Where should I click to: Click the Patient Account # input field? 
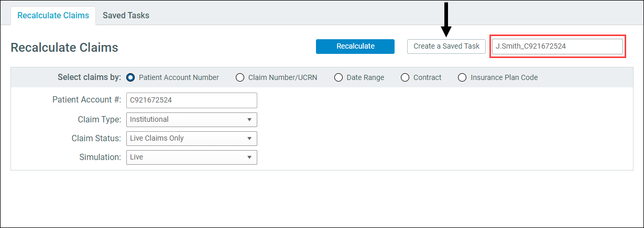pyautogui.click(x=192, y=100)
